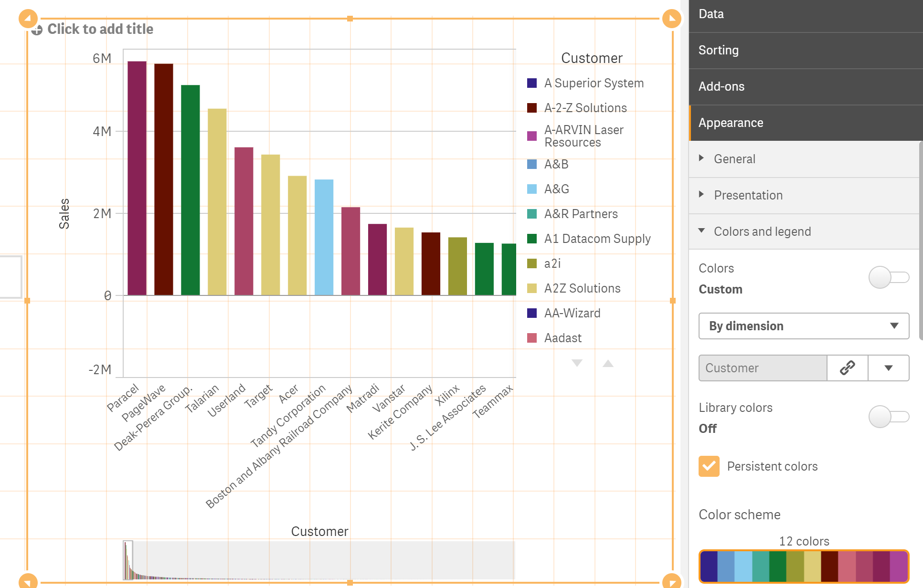
Task: Collapse the Colors and legend section
Action: click(804, 231)
